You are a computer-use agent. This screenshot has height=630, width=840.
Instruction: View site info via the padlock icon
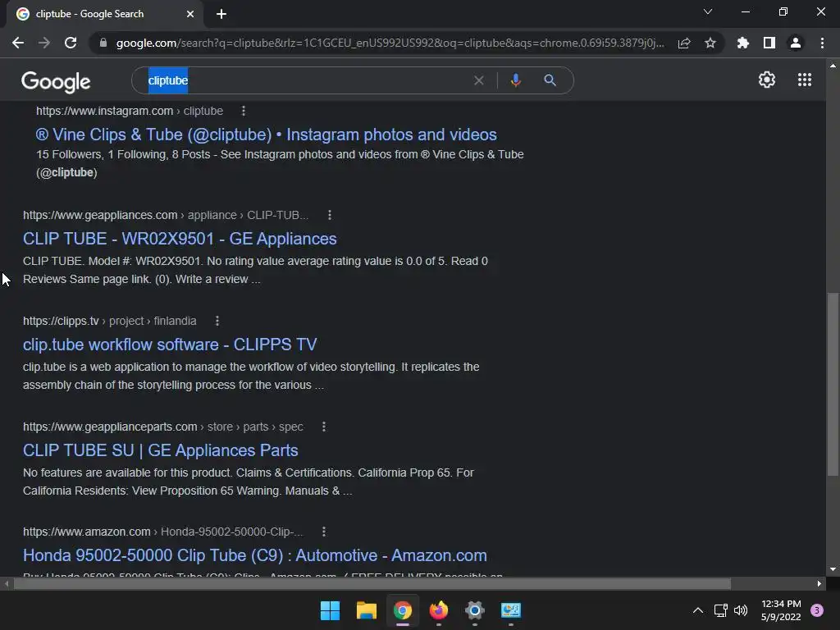(103, 43)
